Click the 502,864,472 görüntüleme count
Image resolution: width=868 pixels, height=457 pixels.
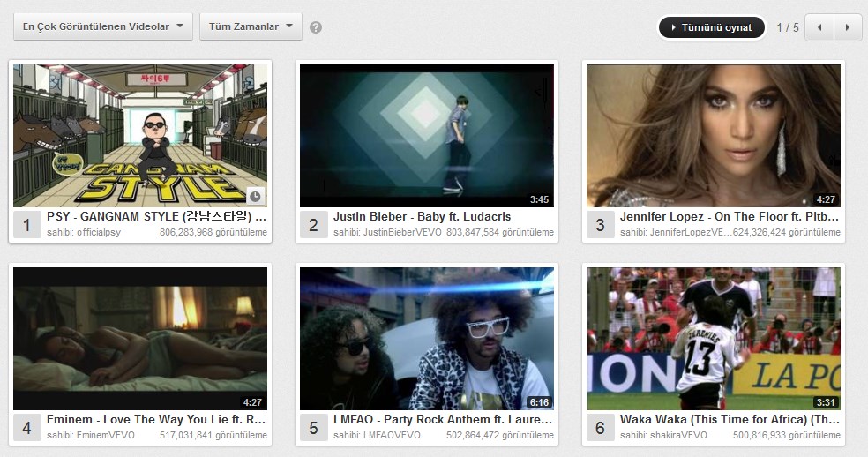500,436
